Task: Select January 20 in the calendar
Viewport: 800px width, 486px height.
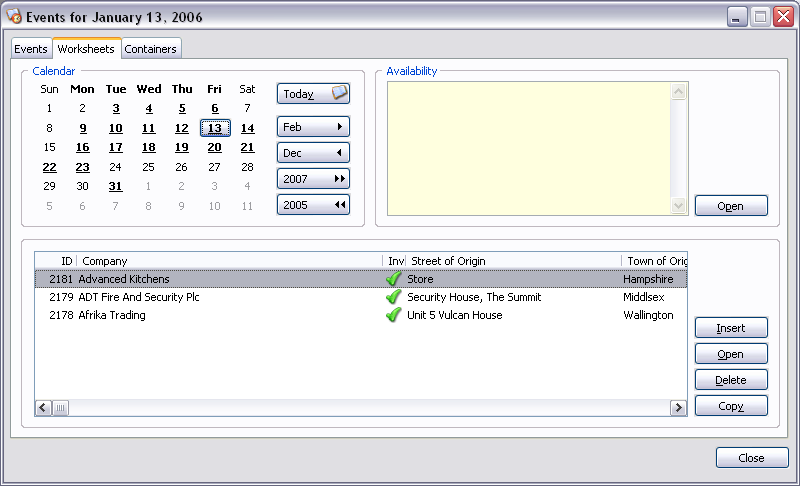Action: click(214, 147)
